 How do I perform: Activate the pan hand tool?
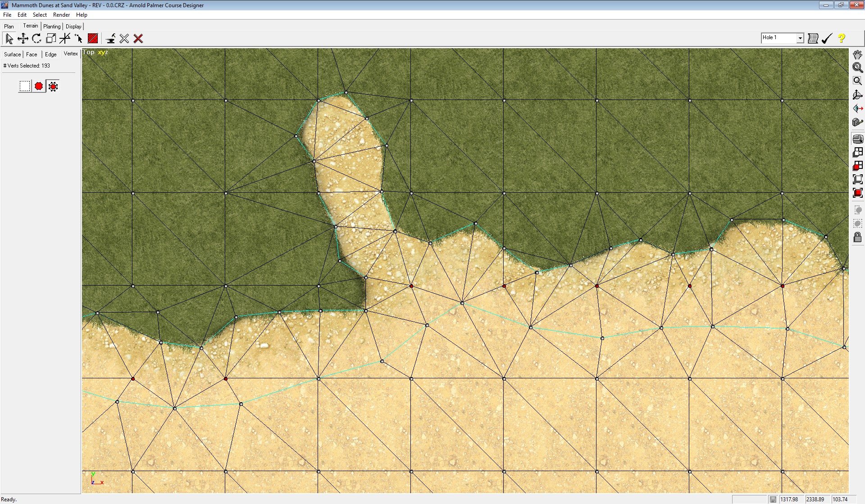[857, 54]
